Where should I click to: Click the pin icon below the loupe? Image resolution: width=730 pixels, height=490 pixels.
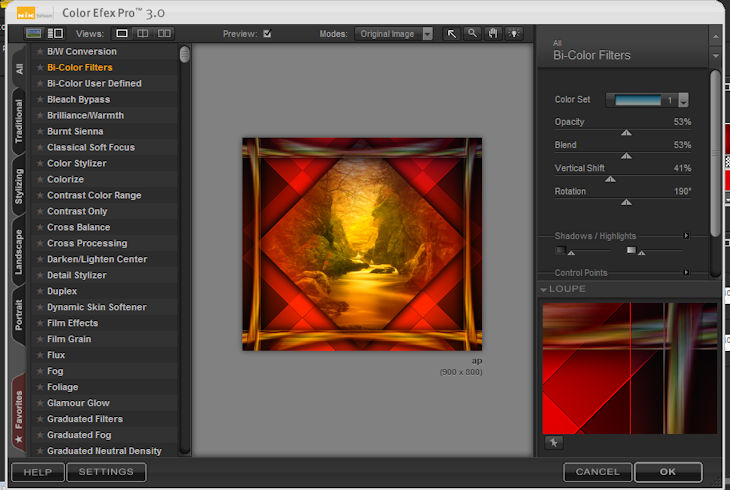click(553, 442)
